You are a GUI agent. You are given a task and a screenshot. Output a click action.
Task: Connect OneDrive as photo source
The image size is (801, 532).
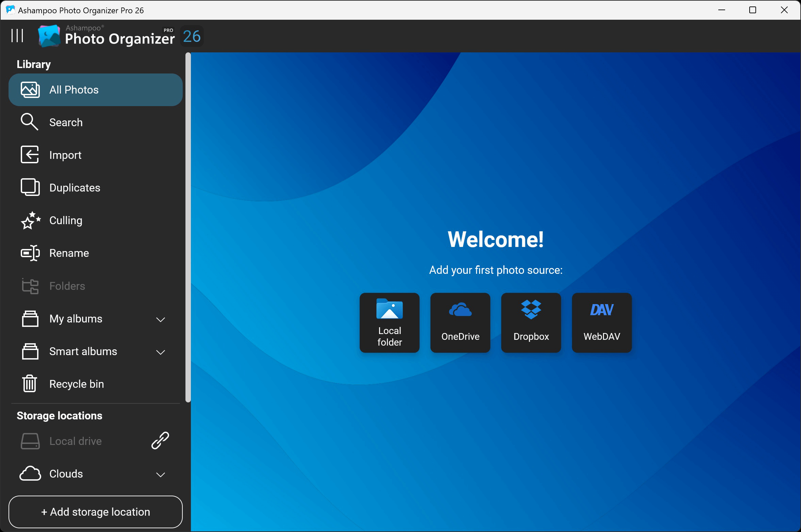click(x=460, y=322)
